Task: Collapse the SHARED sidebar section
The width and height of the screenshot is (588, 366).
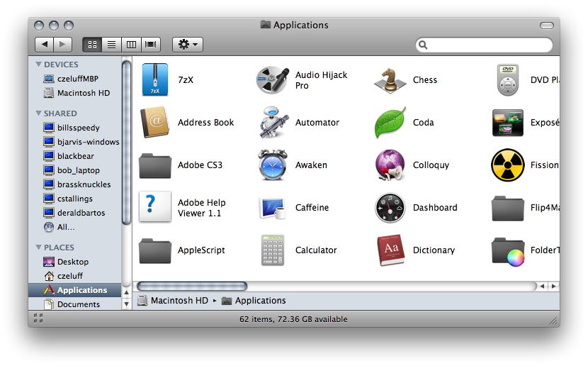Action: coord(38,113)
